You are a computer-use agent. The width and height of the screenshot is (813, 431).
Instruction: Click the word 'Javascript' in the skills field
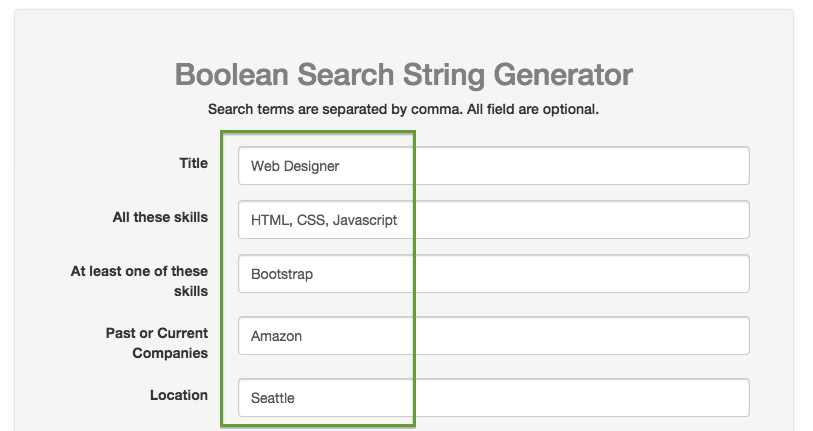tap(365, 220)
